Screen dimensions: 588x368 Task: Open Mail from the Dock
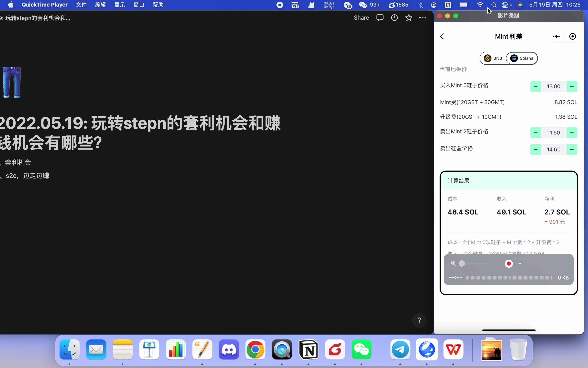click(x=96, y=350)
